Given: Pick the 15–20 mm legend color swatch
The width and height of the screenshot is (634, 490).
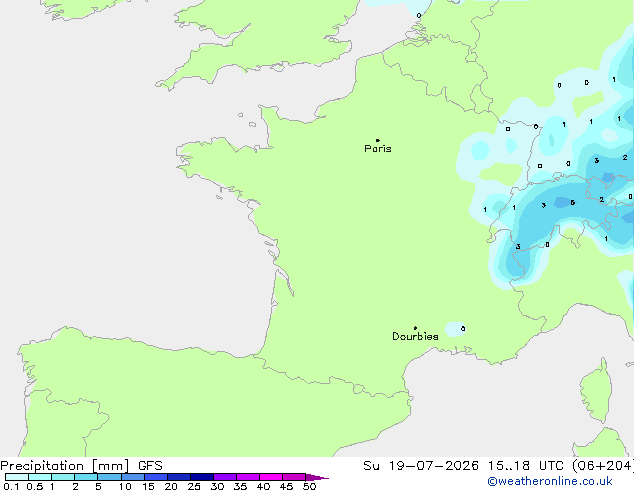Looking at the screenshot, I should 156,477.
